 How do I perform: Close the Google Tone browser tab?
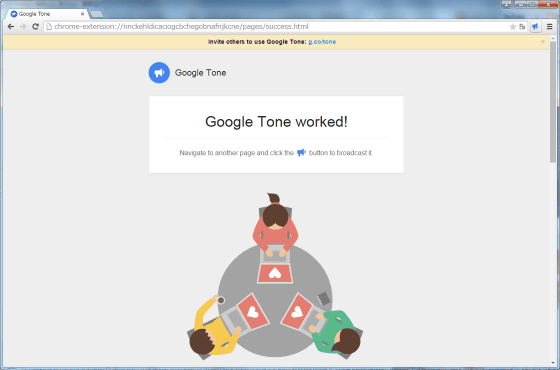82,14
